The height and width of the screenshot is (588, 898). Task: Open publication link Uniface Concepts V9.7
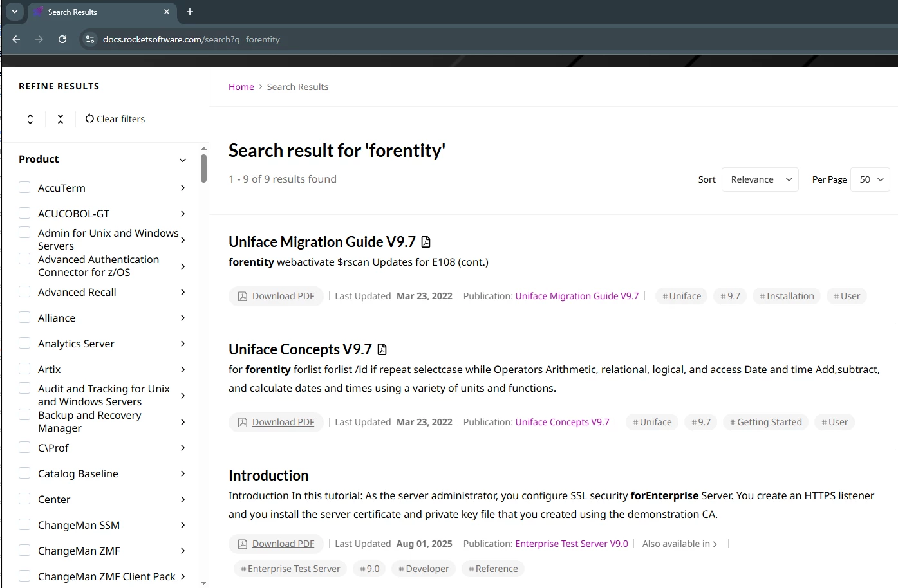point(562,422)
